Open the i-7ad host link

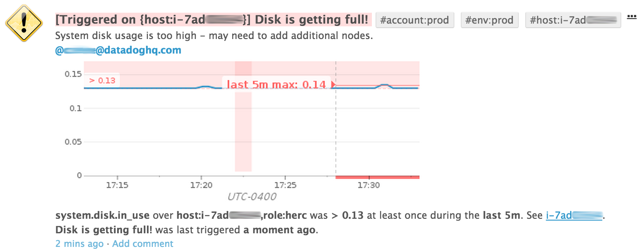(575, 216)
